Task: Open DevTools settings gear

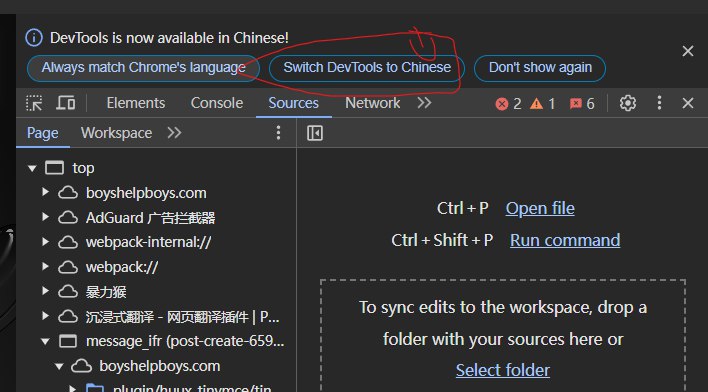Action: (628, 103)
